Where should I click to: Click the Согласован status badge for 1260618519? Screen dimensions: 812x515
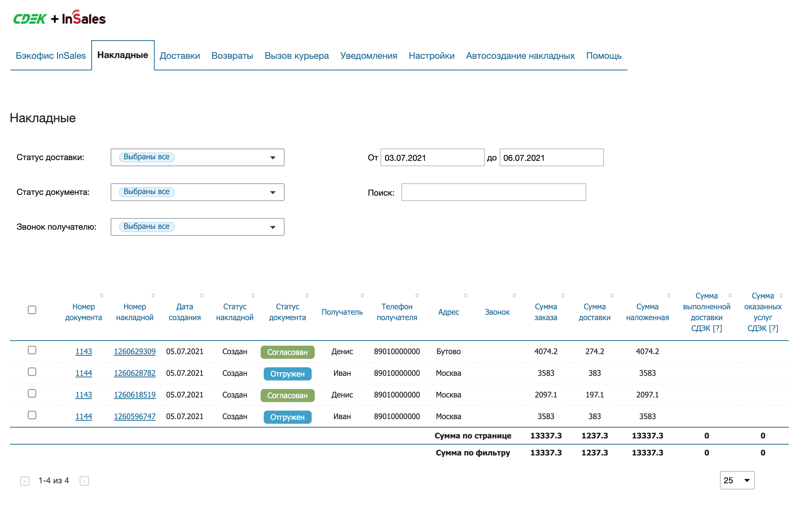point(287,396)
